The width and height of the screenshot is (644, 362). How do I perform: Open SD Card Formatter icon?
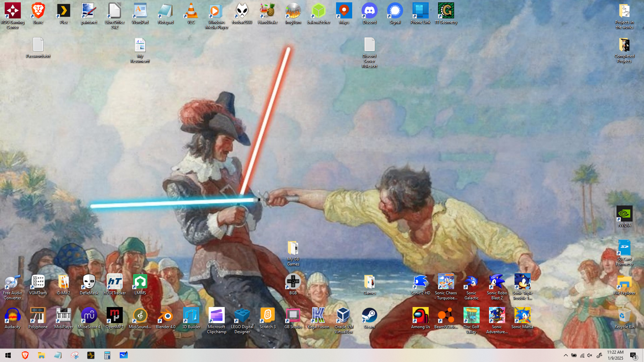(x=624, y=253)
